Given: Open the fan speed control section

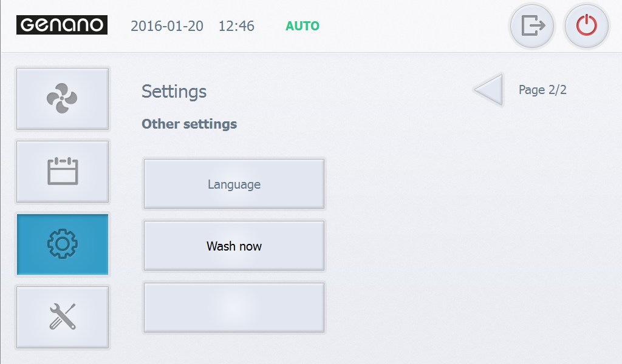Looking at the screenshot, I should (63, 99).
